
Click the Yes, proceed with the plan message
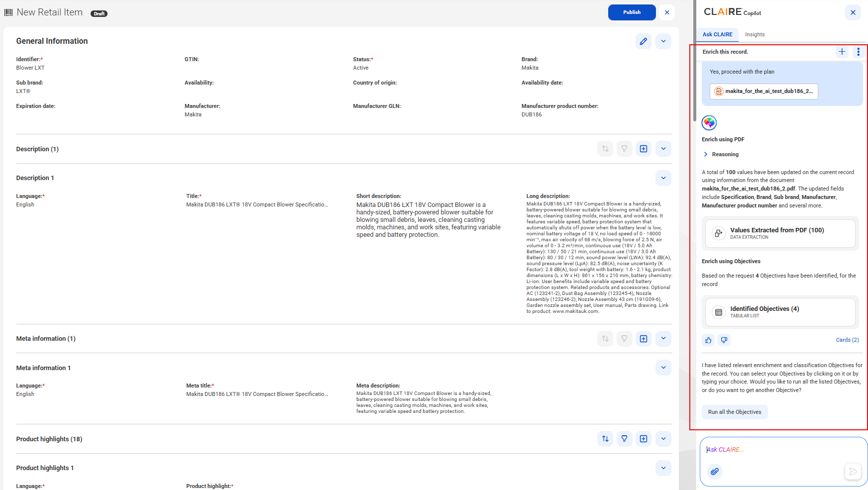pos(742,72)
